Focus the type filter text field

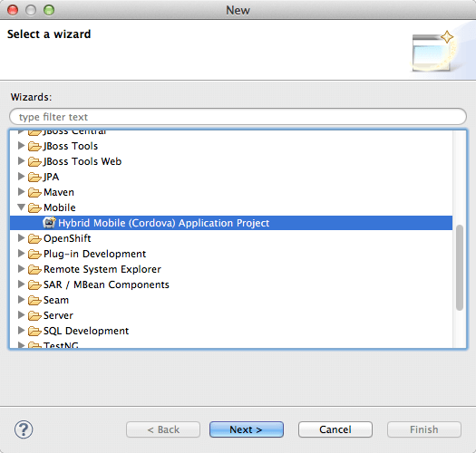pos(238,117)
